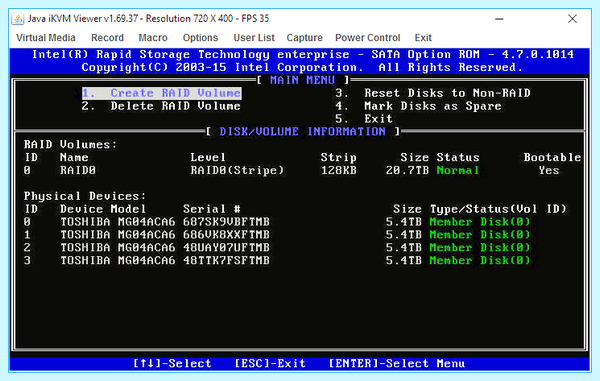600x381 pixels.
Task: Click the Bootable Yes value
Action: pyautogui.click(x=549, y=170)
